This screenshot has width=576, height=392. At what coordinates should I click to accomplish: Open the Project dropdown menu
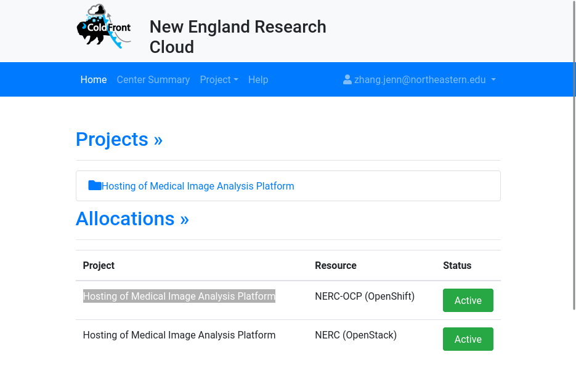219,79
